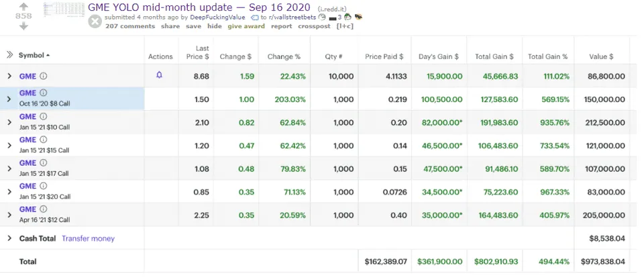Show info icon for Oct 16 '20 $8 Call

point(44,93)
